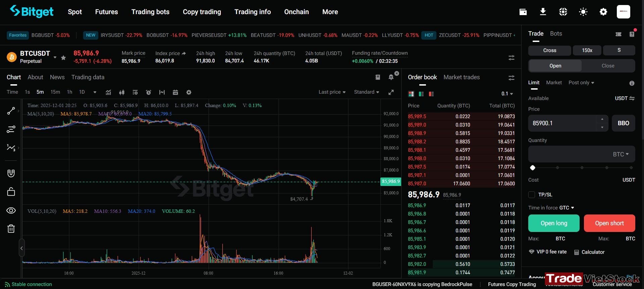
Task: Click the order type info icon
Action: (632, 83)
